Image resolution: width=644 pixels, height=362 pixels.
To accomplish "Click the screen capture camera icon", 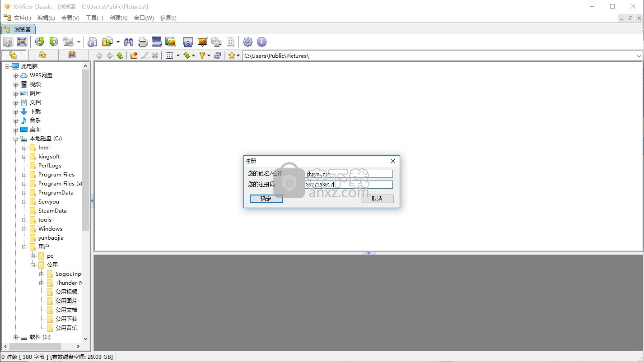I will 188,42.
